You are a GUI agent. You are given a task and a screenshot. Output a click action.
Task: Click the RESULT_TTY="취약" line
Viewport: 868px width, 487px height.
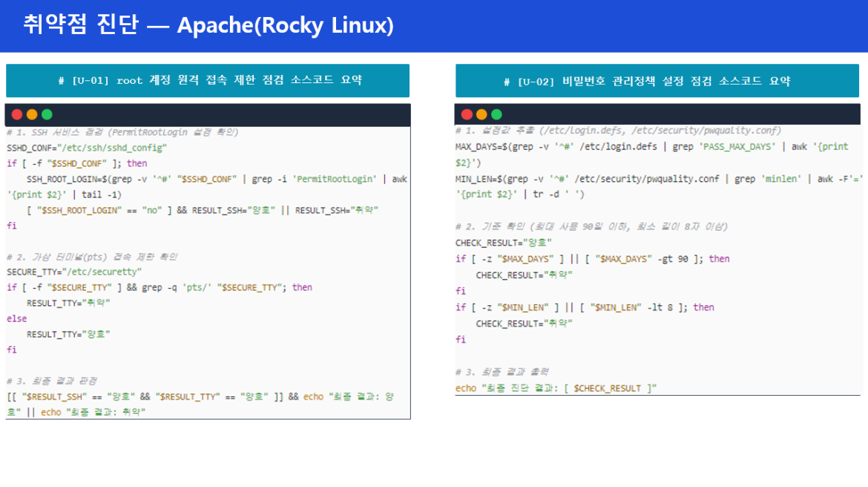[68, 303]
